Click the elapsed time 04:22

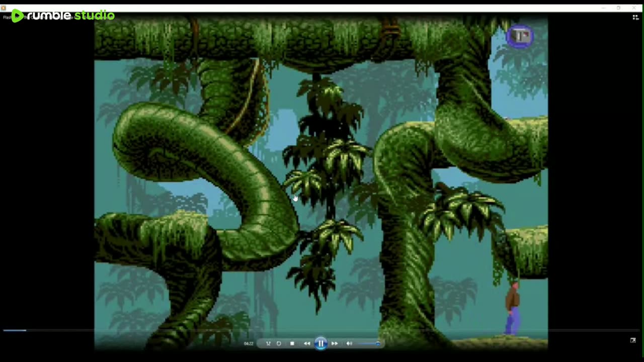tap(249, 343)
